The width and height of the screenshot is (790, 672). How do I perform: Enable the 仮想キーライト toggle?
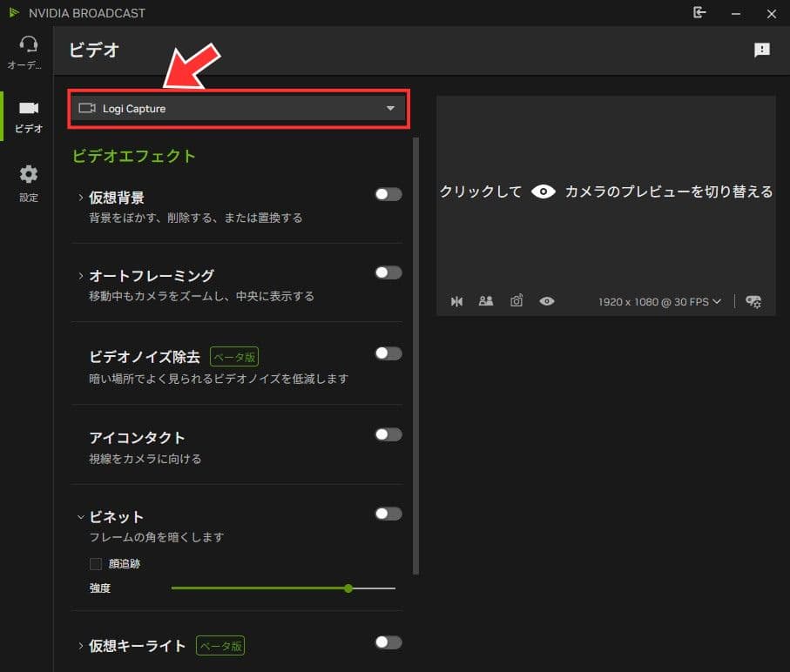click(x=388, y=642)
